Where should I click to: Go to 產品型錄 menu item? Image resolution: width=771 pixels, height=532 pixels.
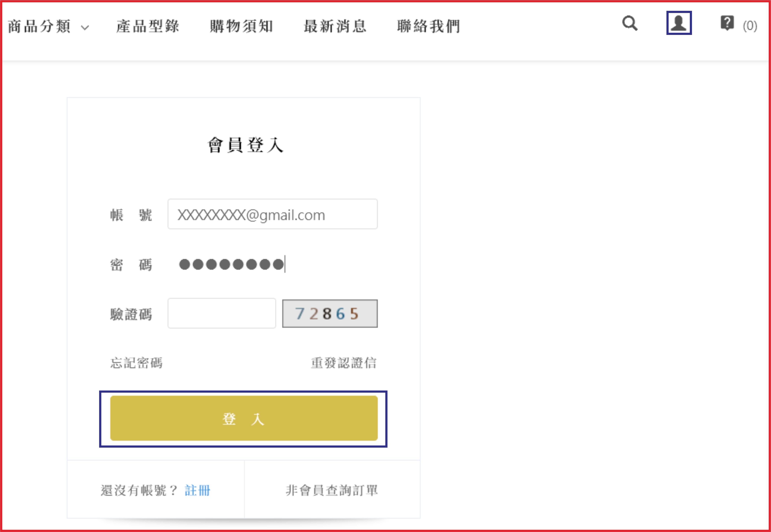(x=148, y=26)
